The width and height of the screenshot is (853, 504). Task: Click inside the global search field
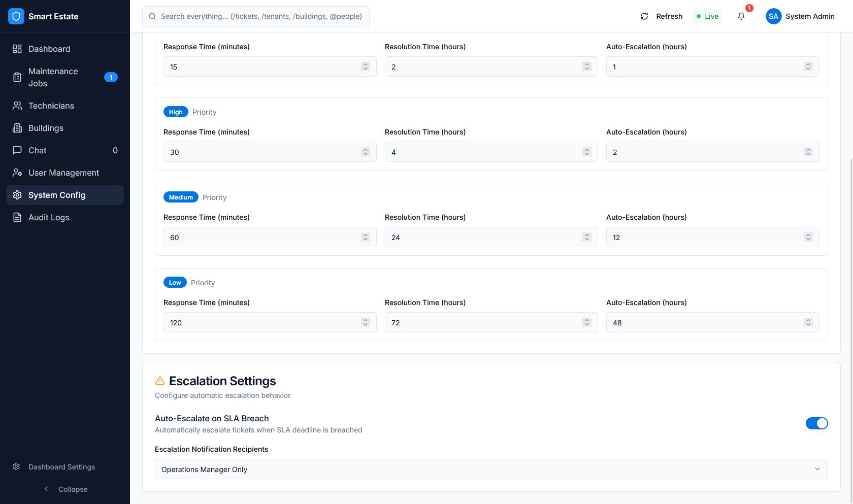click(x=256, y=16)
